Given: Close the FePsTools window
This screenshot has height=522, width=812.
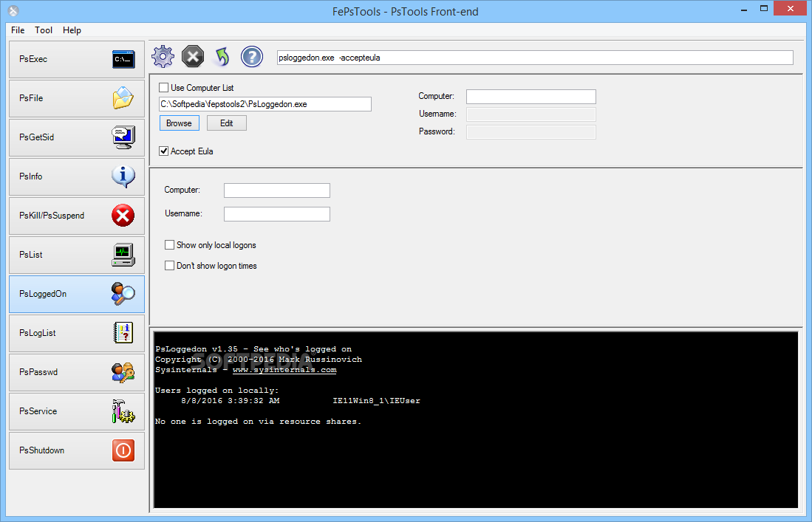Looking at the screenshot, I should point(791,9).
